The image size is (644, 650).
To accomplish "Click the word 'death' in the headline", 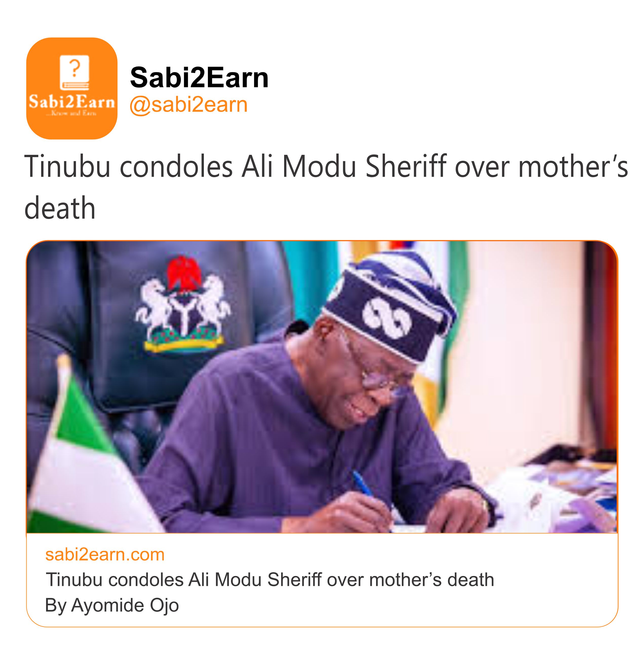I will coord(60,208).
